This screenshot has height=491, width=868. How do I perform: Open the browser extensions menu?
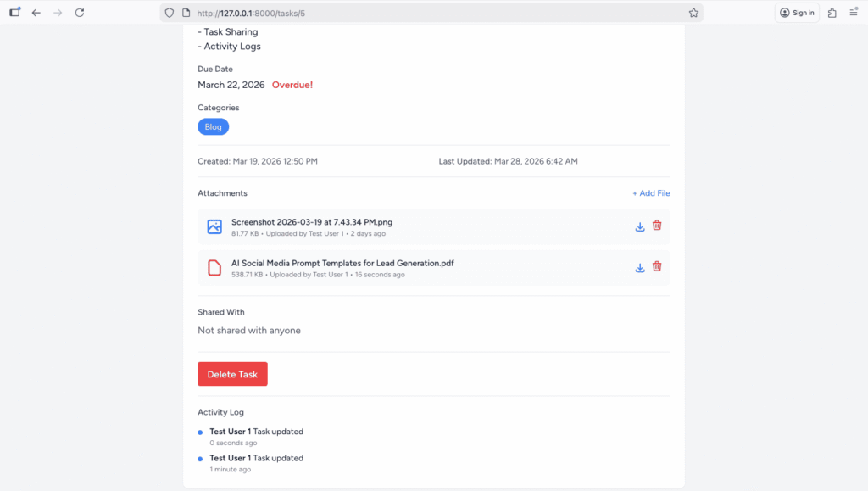[832, 13]
